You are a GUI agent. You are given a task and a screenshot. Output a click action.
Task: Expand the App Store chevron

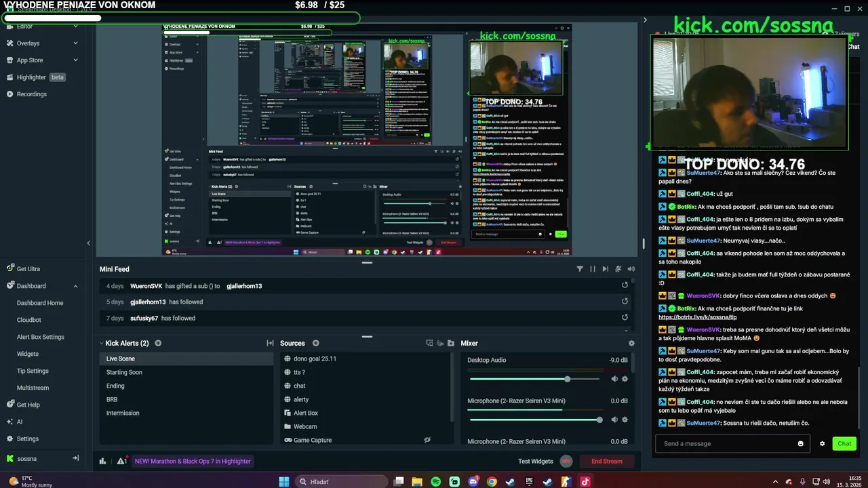[75, 60]
